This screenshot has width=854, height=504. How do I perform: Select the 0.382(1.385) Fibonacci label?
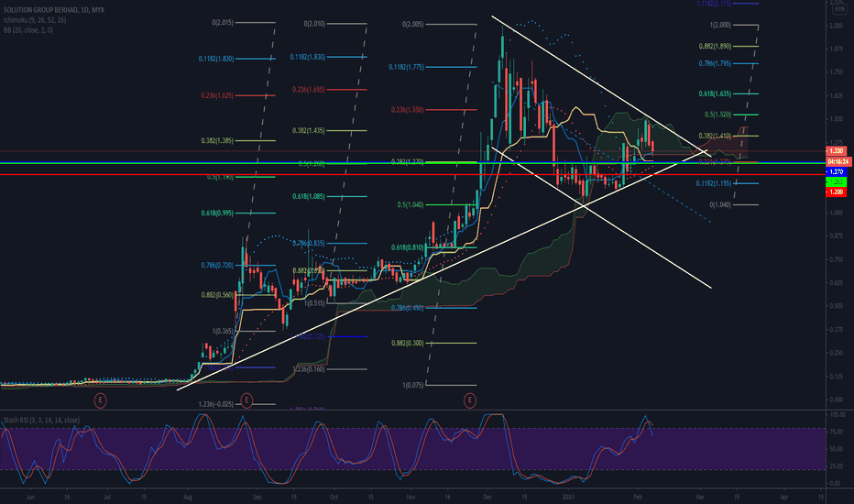pos(217,140)
